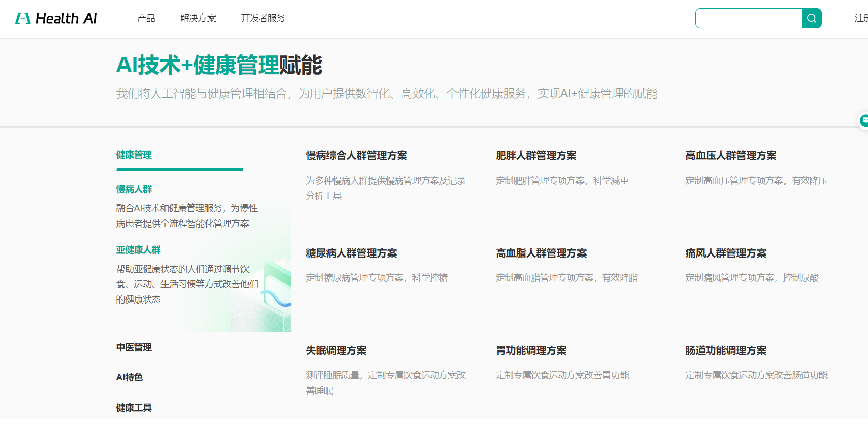Viewport: 868px width, 425px height.
Task: Open 胃功能调理方案
Action: tap(531, 351)
